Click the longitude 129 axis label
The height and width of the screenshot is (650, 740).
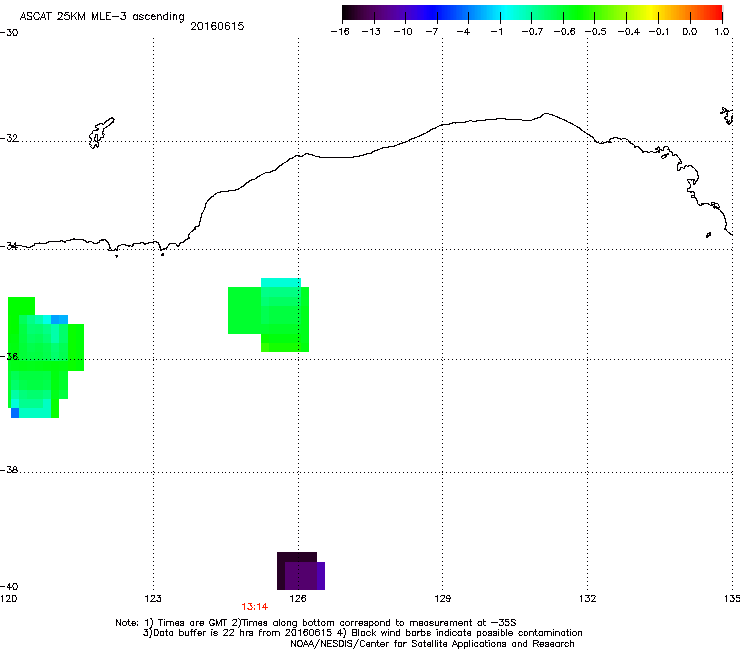point(443,599)
